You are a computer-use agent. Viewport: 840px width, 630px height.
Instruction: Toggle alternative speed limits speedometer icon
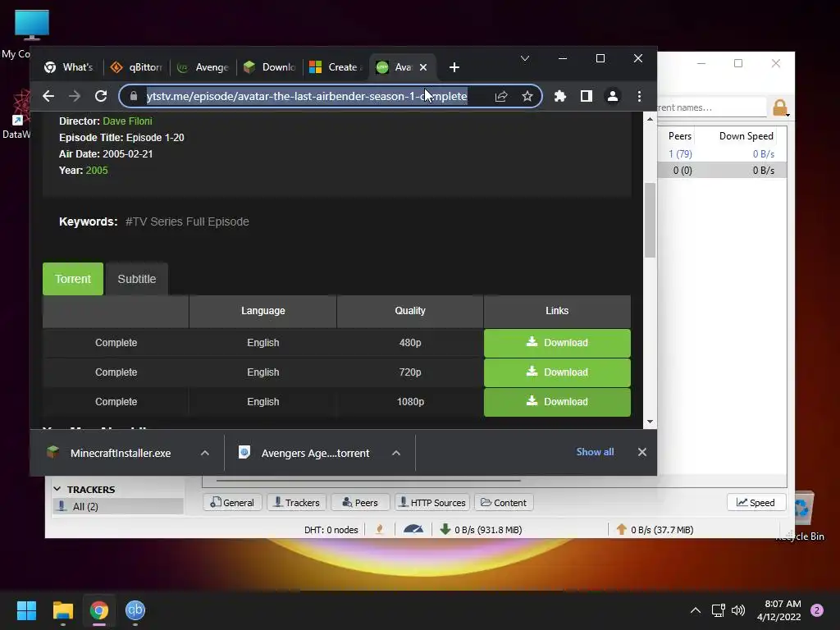click(413, 530)
